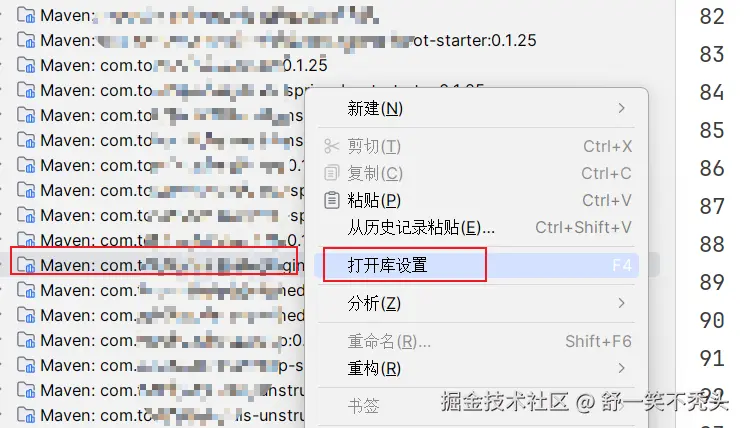Select the Maven library row outlined in red

[x=154, y=265]
